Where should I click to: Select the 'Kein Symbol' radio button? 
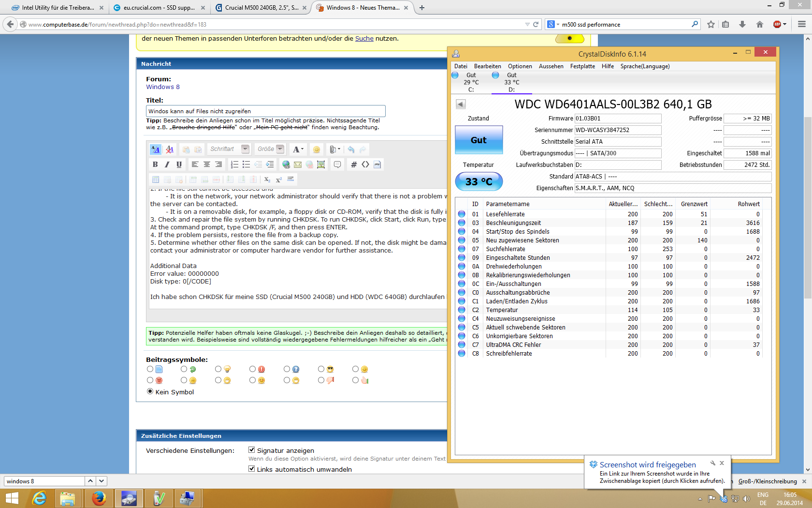coord(150,391)
